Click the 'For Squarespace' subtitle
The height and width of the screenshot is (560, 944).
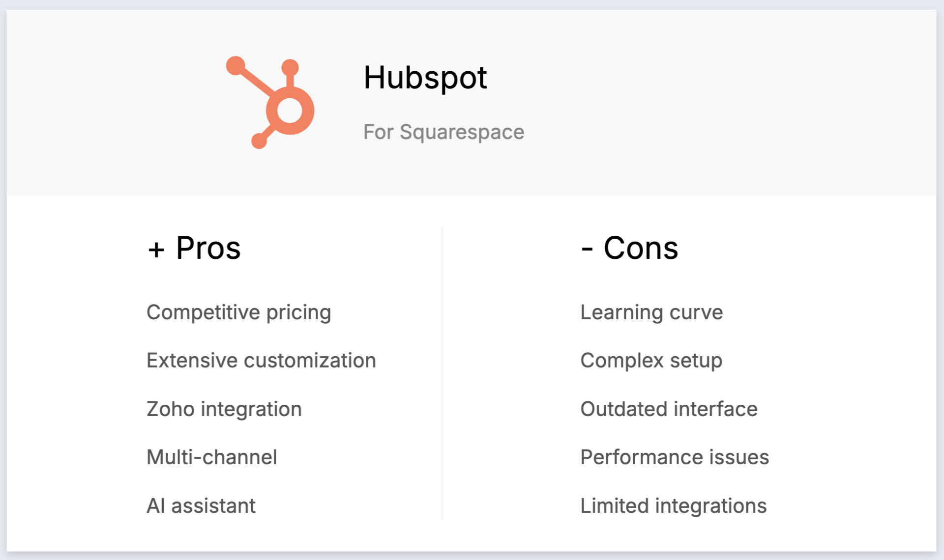pos(443,132)
